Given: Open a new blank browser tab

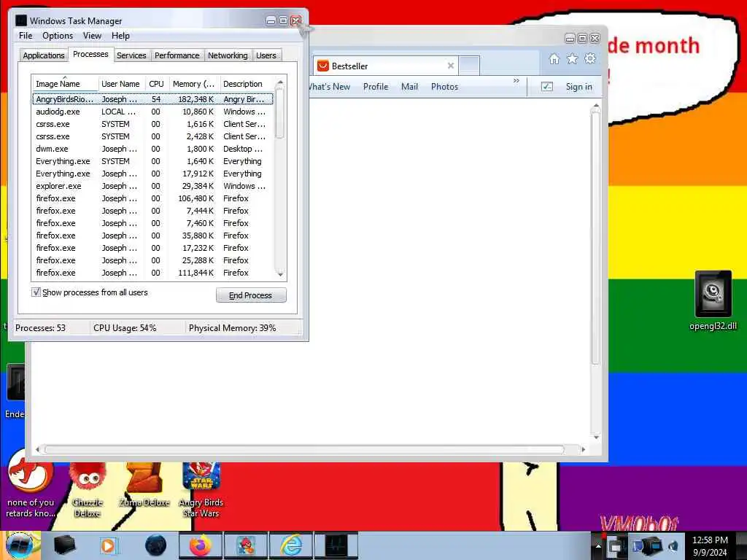Looking at the screenshot, I should [469, 66].
